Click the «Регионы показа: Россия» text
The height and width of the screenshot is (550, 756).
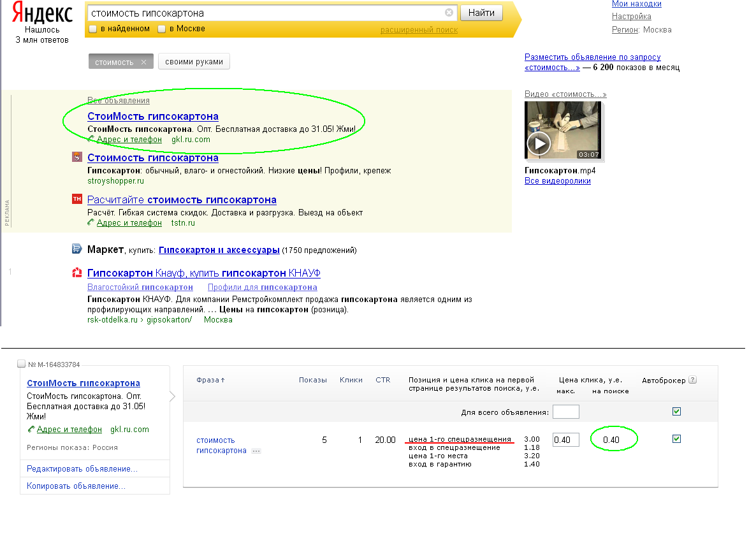coord(72,447)
